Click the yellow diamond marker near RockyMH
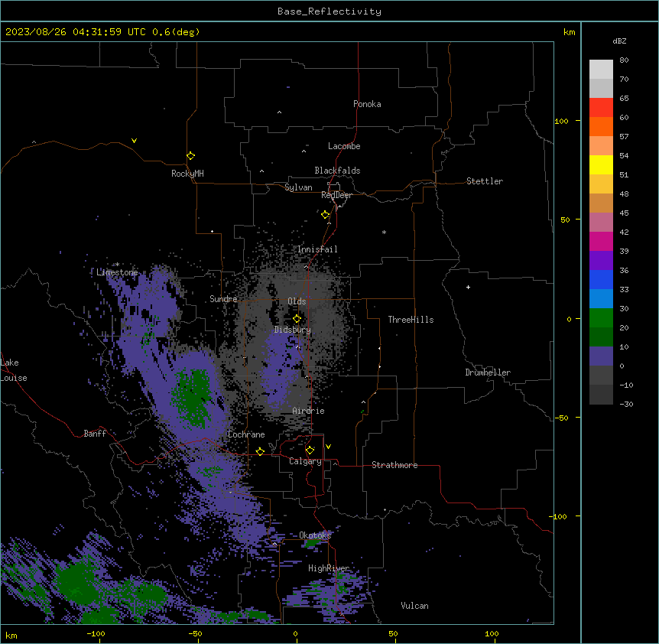The height and width of the screenshot is (644, 659). point(190,156)
